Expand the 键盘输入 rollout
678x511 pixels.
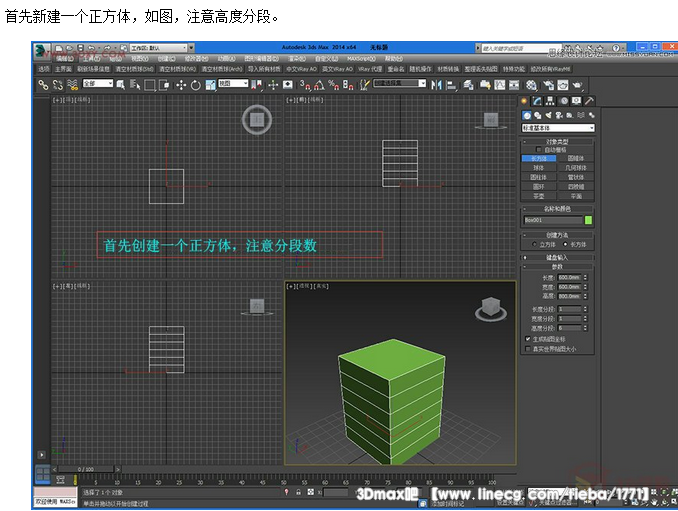coord(558,257)
